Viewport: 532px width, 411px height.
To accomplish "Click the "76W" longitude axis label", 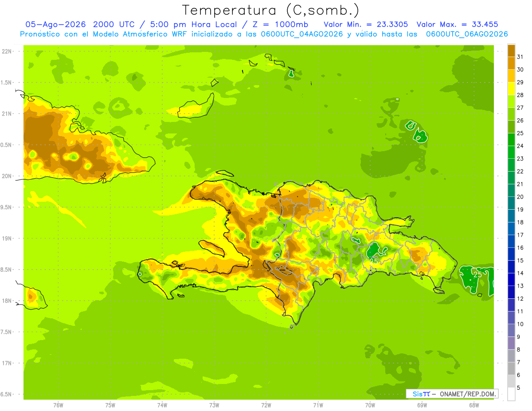I will pos(58,405).
